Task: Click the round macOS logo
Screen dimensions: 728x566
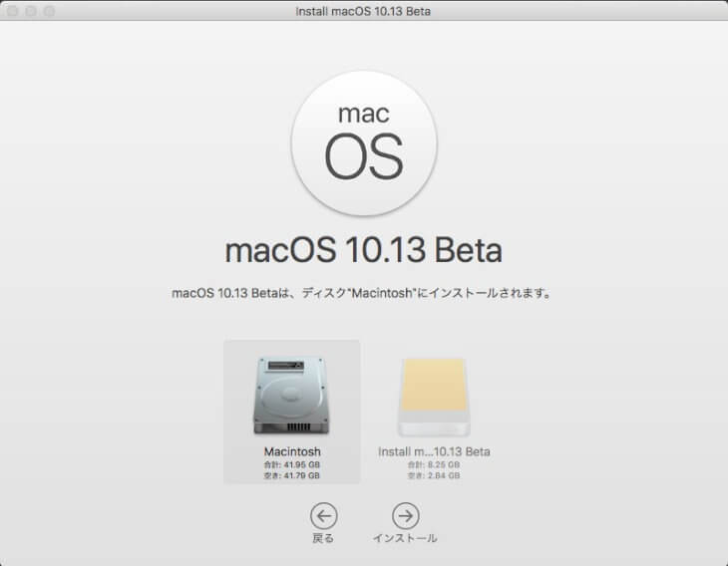Action: [364, 142]
